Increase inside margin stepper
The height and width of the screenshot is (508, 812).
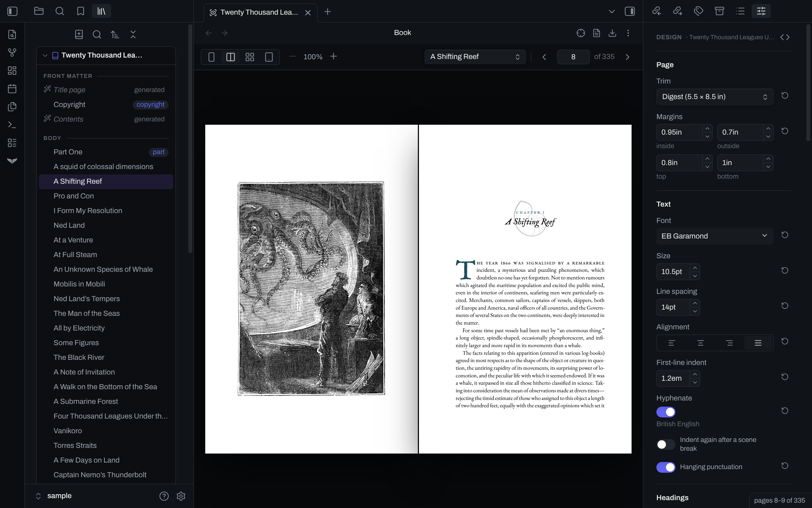pos(707,129)
